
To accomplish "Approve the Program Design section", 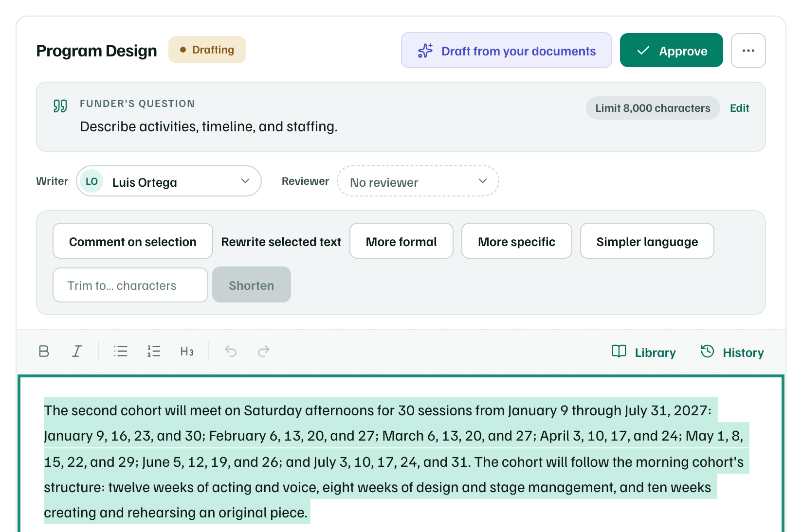I will (x=671, y=51).
